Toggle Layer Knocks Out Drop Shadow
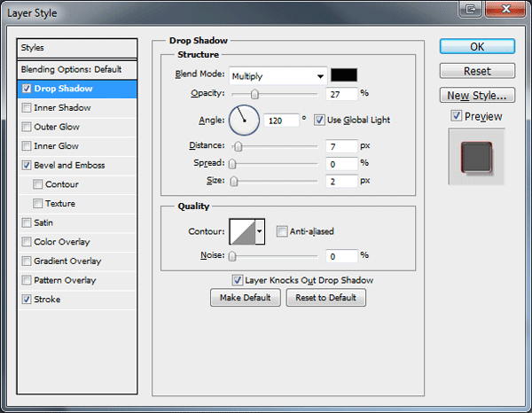532x413 pixels. tap(237, 280)
